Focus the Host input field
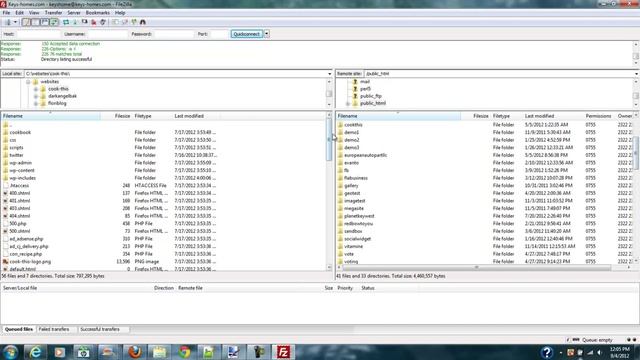 point(38,34)
